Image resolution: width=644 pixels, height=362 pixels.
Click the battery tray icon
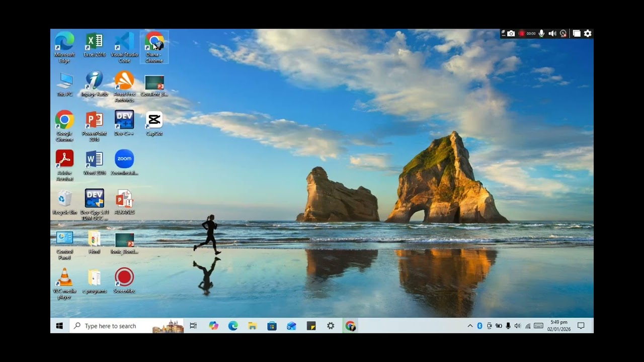(x=499, y=326)
